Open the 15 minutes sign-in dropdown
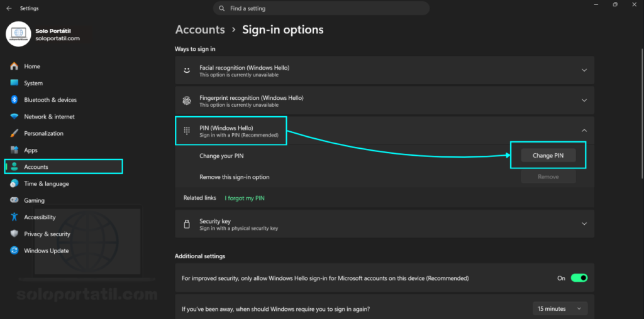Viewport: 644px width, 319px height. click(560, 308)
